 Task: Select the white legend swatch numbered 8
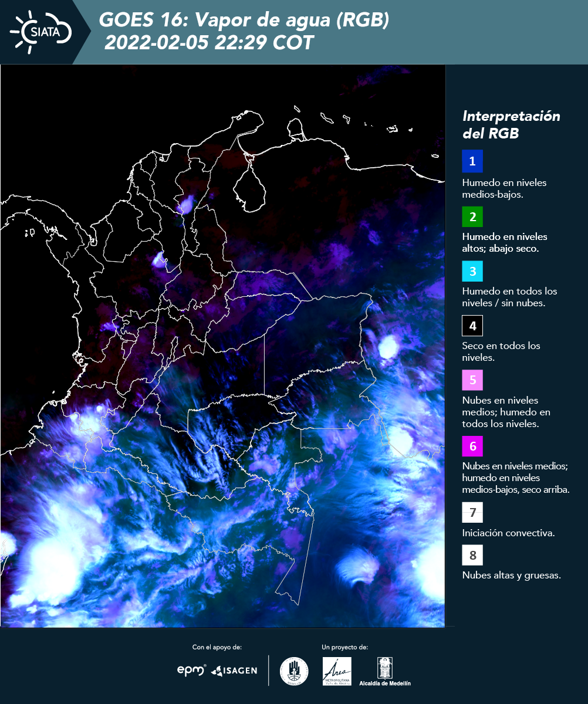click(472, 554)
